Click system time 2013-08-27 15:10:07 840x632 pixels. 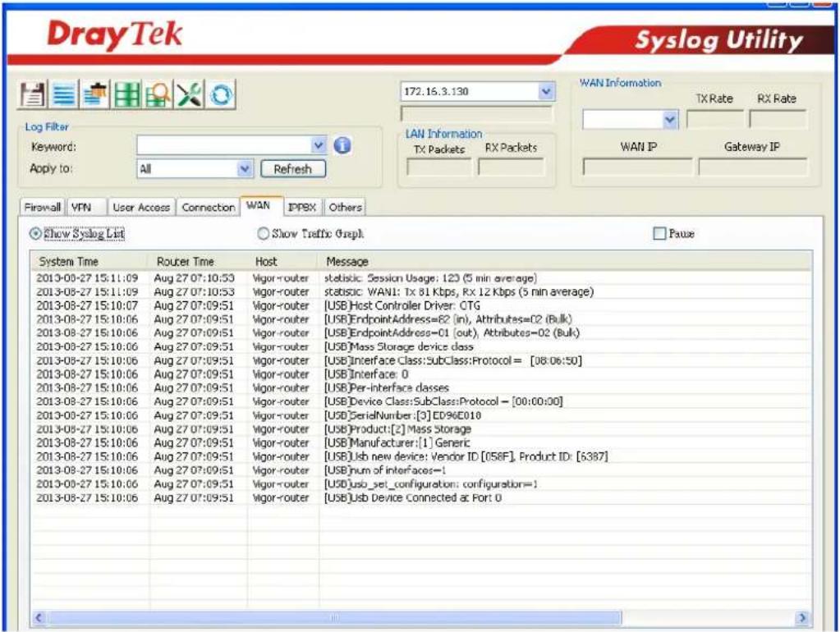click(x=87, y=306)
